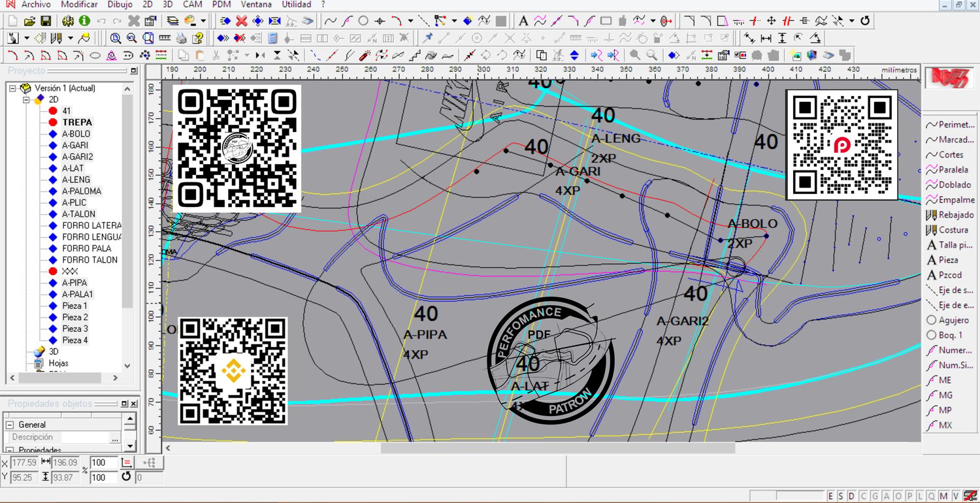The image size is (980, 503).
Task: Select the FORRO TALON item in project tree
Action: click(90, 260)
